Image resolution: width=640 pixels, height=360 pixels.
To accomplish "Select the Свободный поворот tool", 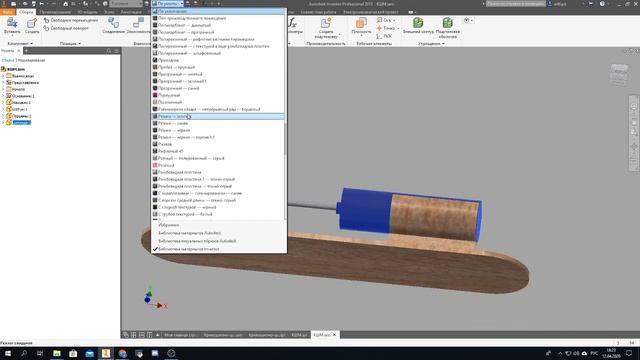I will click(66, 28).
